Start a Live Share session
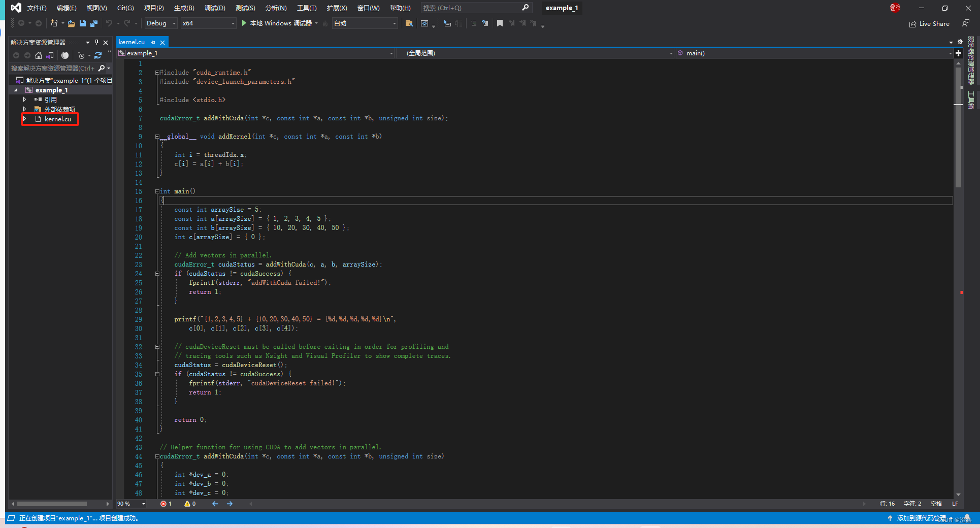 tap(929, 23)
